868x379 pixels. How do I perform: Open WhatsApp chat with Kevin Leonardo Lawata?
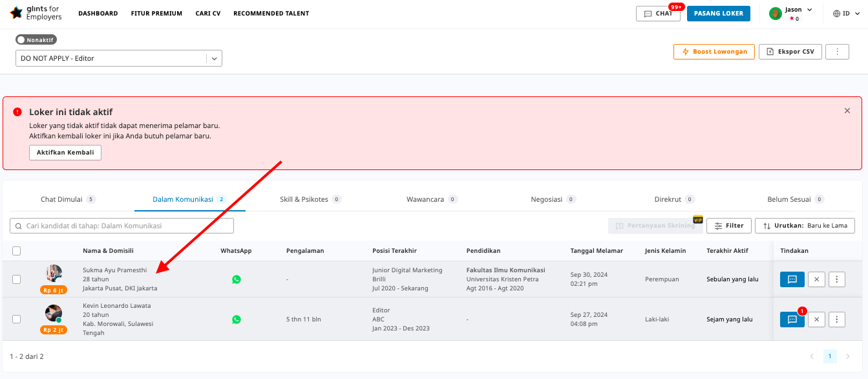tap(237, 319)
